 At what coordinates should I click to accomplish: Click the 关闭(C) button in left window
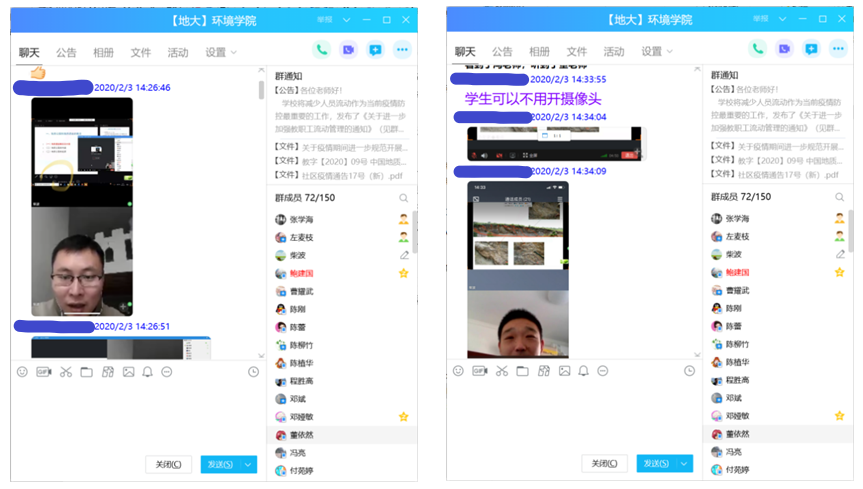coord(168,464)
